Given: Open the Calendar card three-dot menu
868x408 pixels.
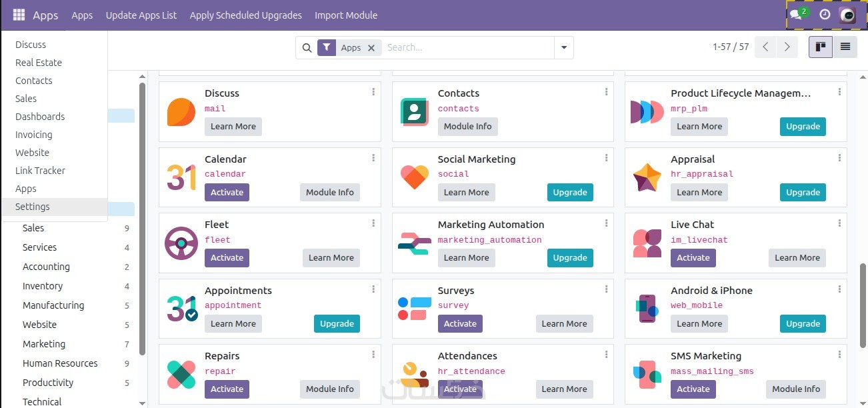Looking at the screenshot, I should (373, 158).
